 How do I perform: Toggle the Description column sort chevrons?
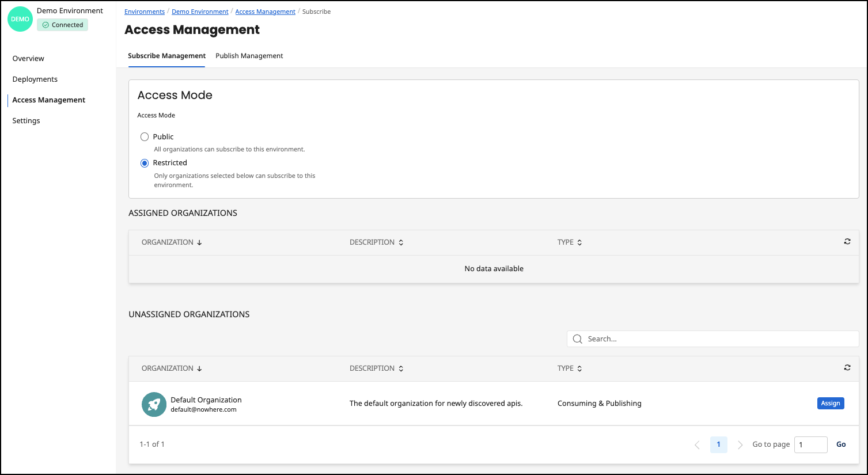(400, 242)
